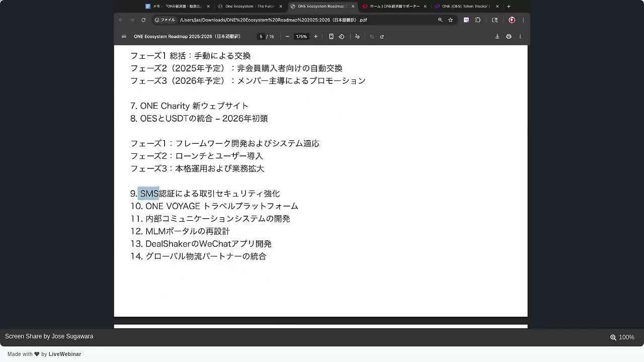The image size is (644, 362).
Task: Click フェーズ3(2026年予定) プロモーション line
Action: coord(248,81)
